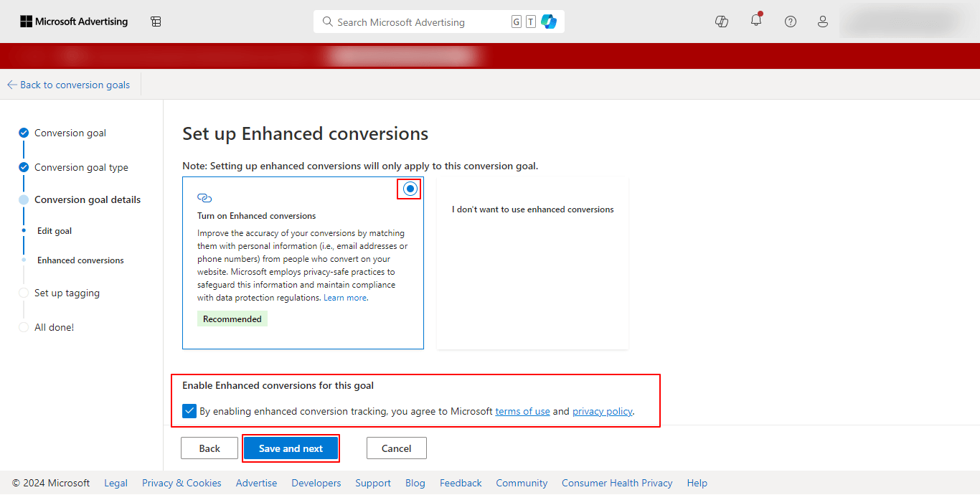This screenshot has height=495, width=980.
Task: Select the Conversion goal details step
Action: point(88,199)
